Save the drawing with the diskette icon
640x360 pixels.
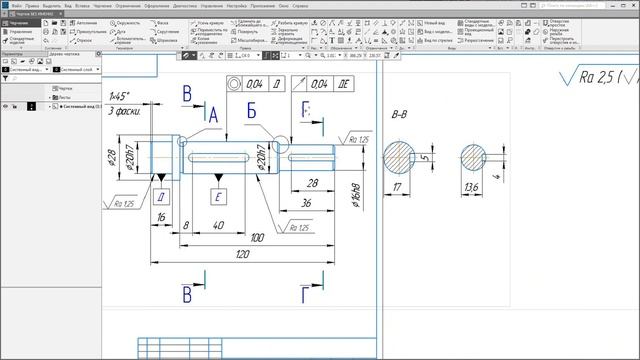point(63,23)
